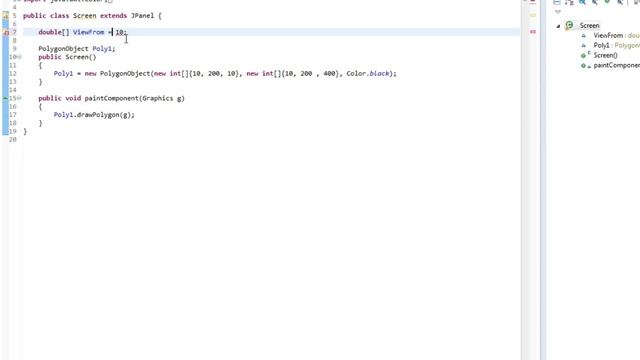Viewport: 640px width, 360px height.
Task: Click the error marker on line 7
Action: pos(6,32)
